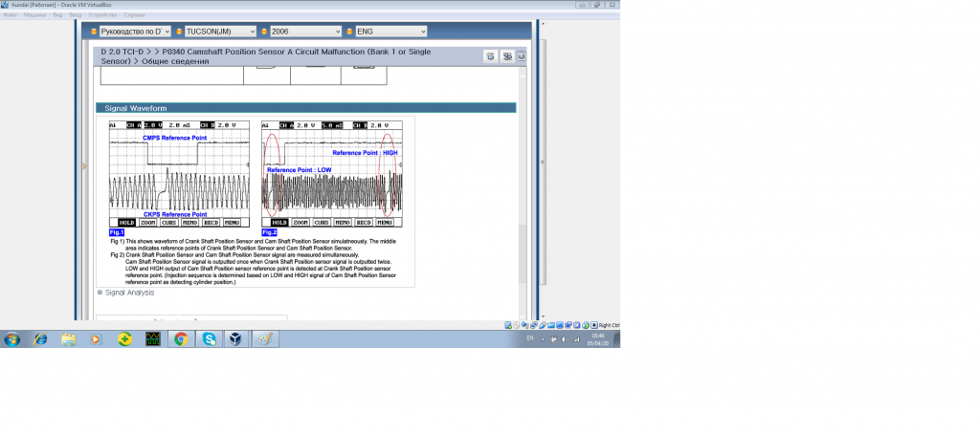The image size is (980, 435).
Task: Open the 2006 model year dropdown
Action: click(x=305, y=32)
